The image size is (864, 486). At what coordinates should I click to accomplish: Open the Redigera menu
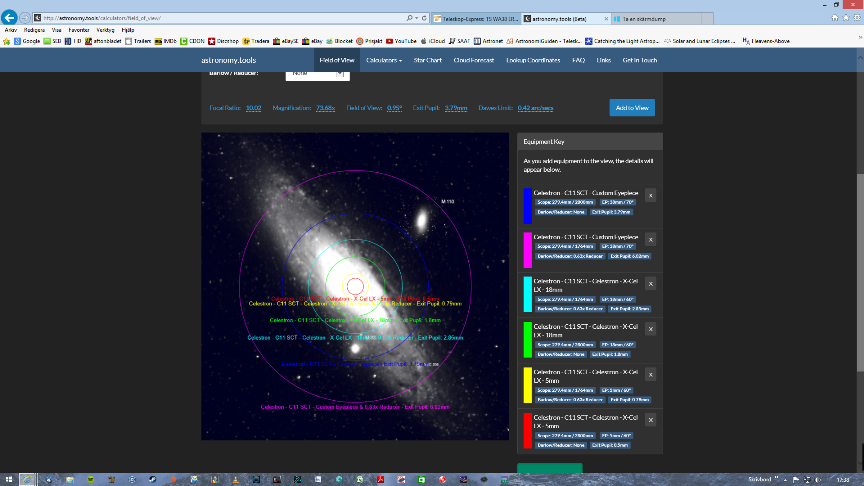(x=34, y=30)
